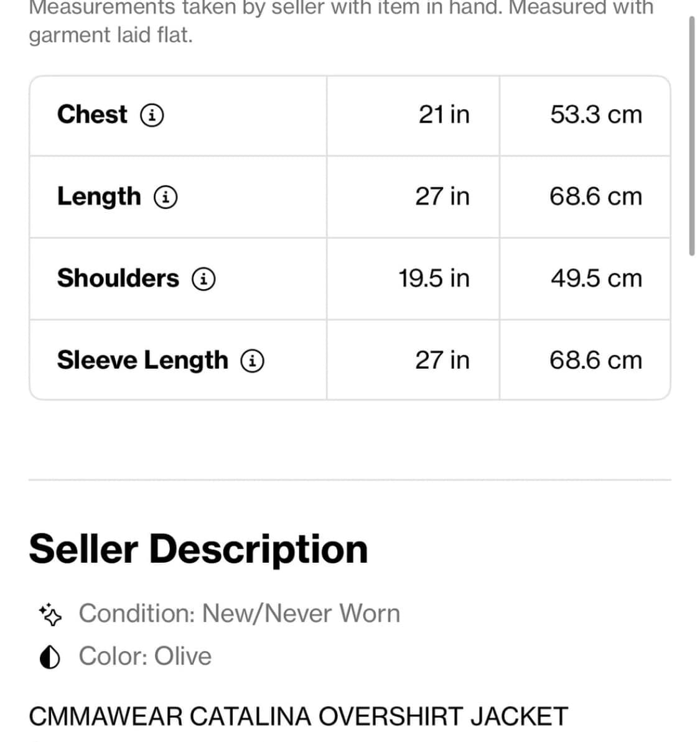Show the Shoulders measurement info tooltip

(203, 279)
